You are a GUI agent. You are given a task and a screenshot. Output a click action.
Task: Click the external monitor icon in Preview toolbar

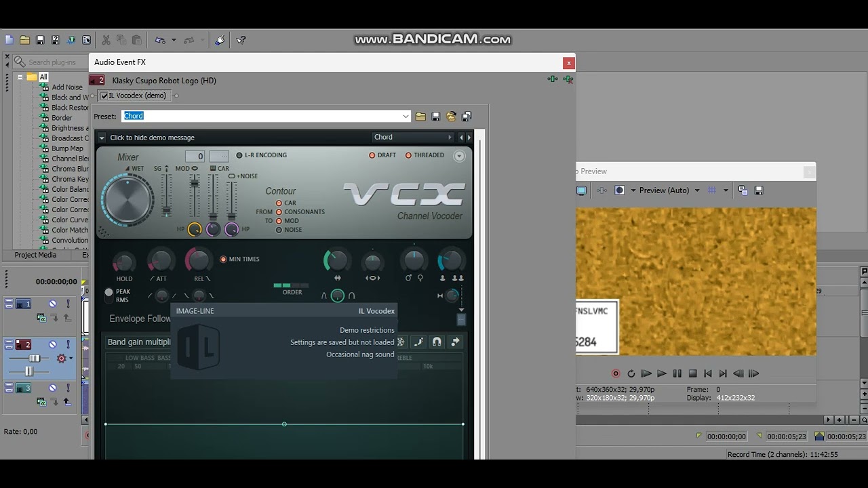click(x=581, y=190)
